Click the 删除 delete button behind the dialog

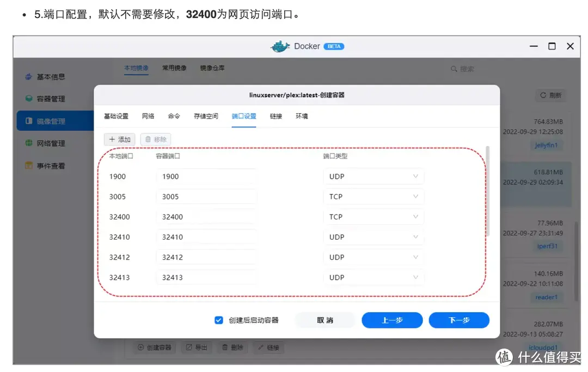coord(232,347)
